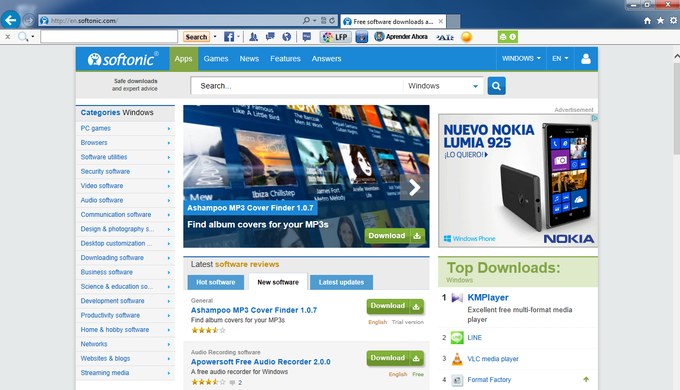Go back with the browser back arrow
This screenshot has height=390, width=680.
click(x=10, y=20)
